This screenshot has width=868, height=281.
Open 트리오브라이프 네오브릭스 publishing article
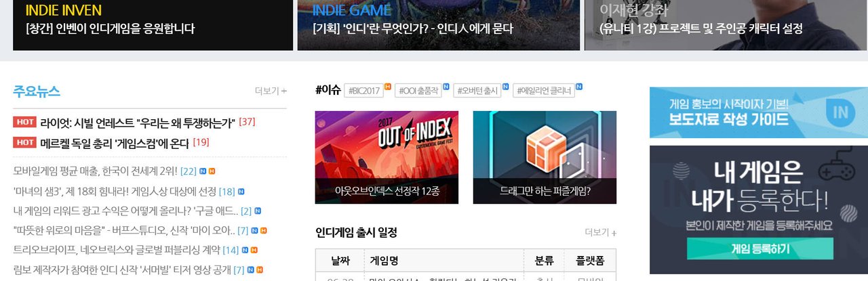[117, 251]
